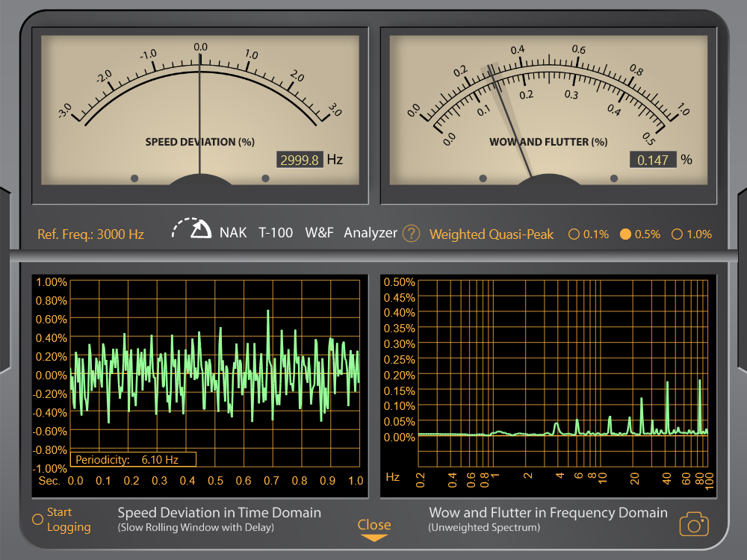Click the Wow and Flutter meter needle

click(510, 122)
